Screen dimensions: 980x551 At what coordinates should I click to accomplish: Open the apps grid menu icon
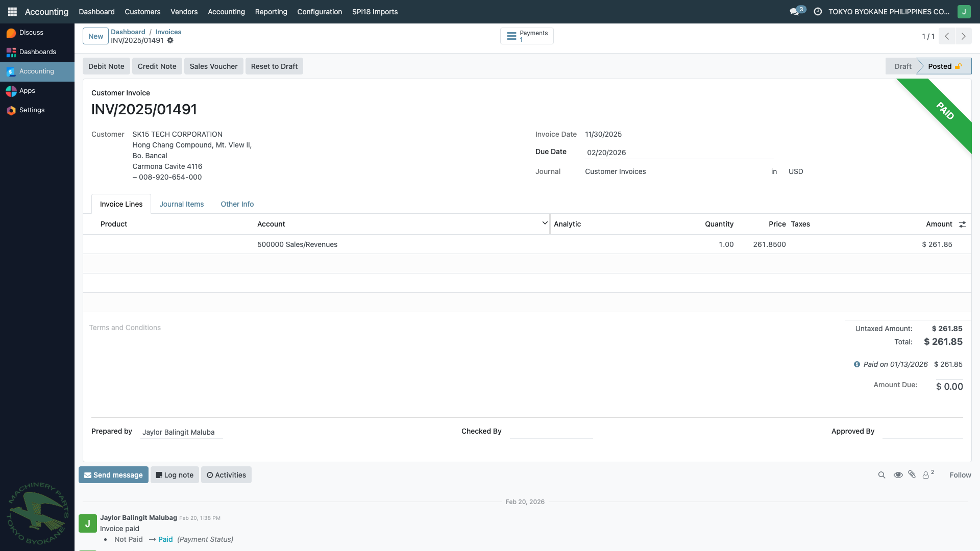click(x=12, y=11)
